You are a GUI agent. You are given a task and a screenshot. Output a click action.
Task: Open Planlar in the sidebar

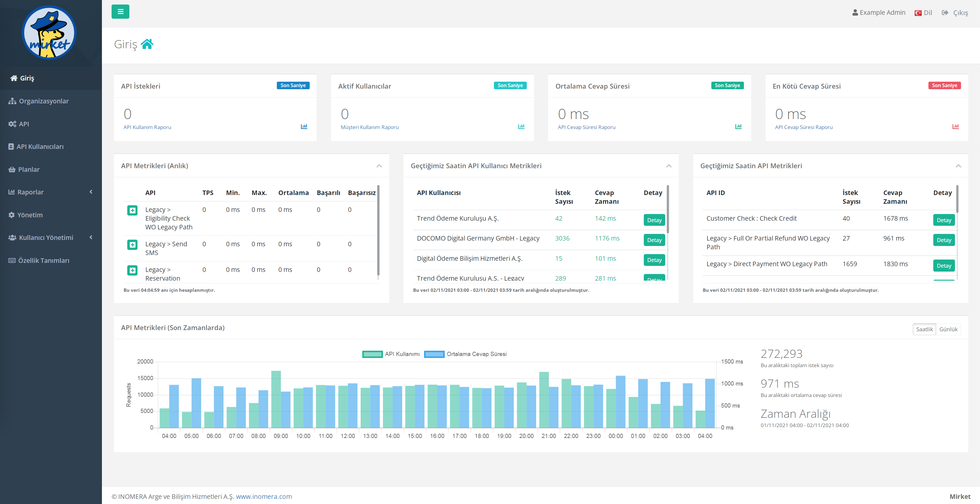pyautogui.click(x=51, y=169)
